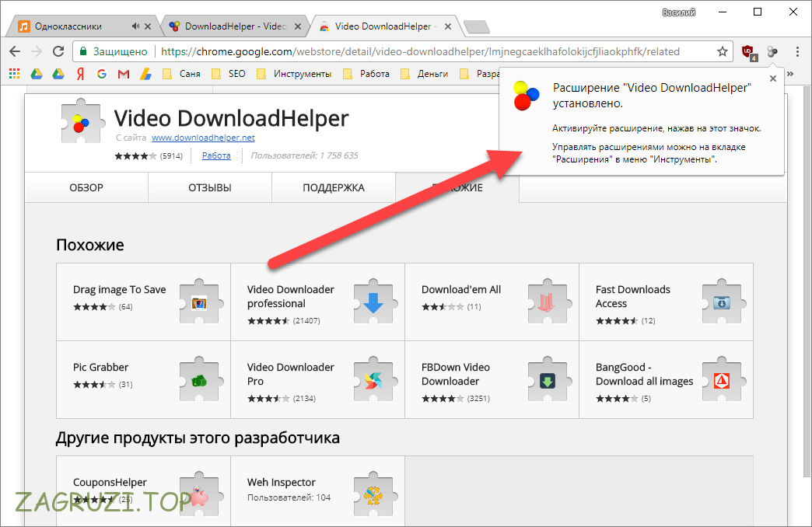Open the Саня bookmarks folder

click(182, 74)
